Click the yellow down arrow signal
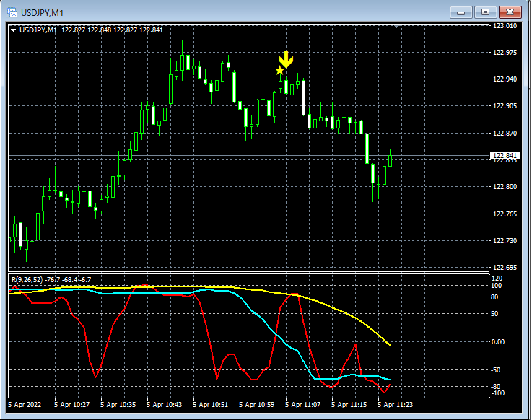 [287, 60]
